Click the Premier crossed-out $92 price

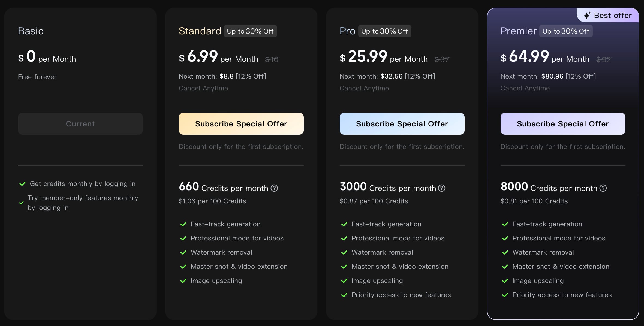pyautogui.click(x=604, y=59)
